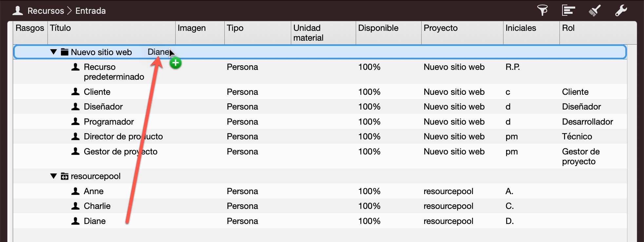
Task: Collapse the Nuevo sitio web group
Action: coord(53,52)
